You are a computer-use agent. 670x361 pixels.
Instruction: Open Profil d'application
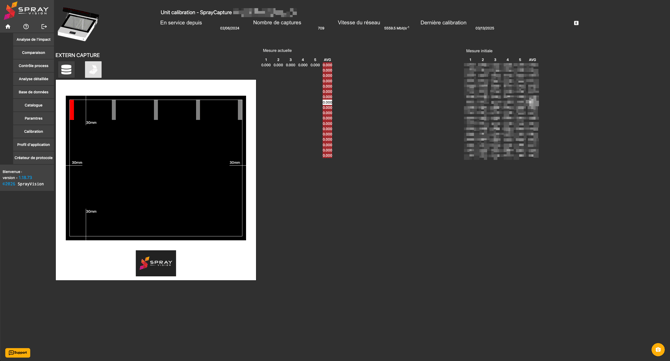(33, 145)
